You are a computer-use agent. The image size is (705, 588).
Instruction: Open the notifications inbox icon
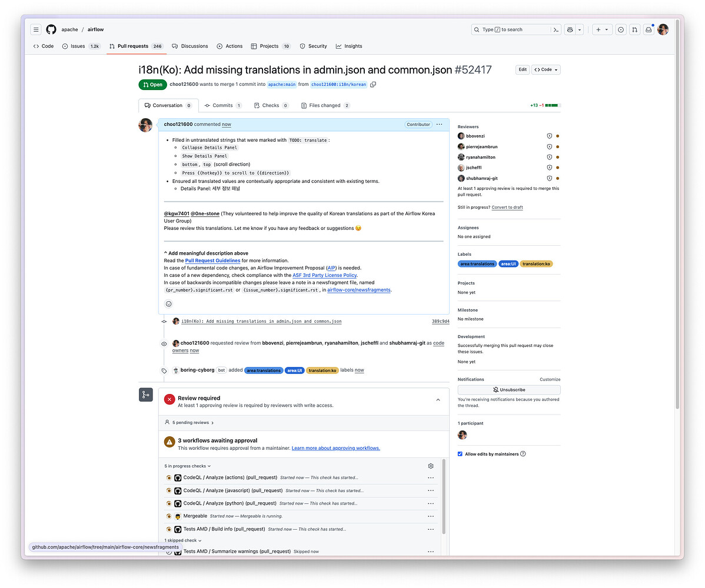(649, 29)
